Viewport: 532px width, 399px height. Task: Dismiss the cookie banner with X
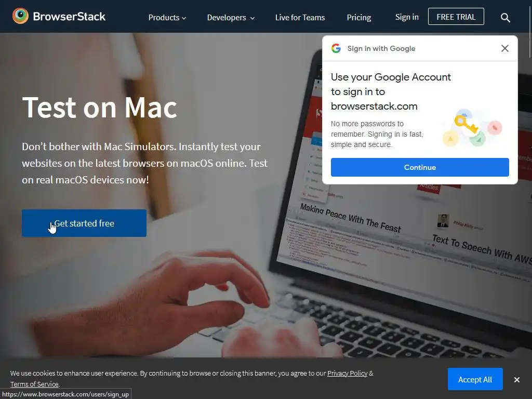tap(517, 380)
